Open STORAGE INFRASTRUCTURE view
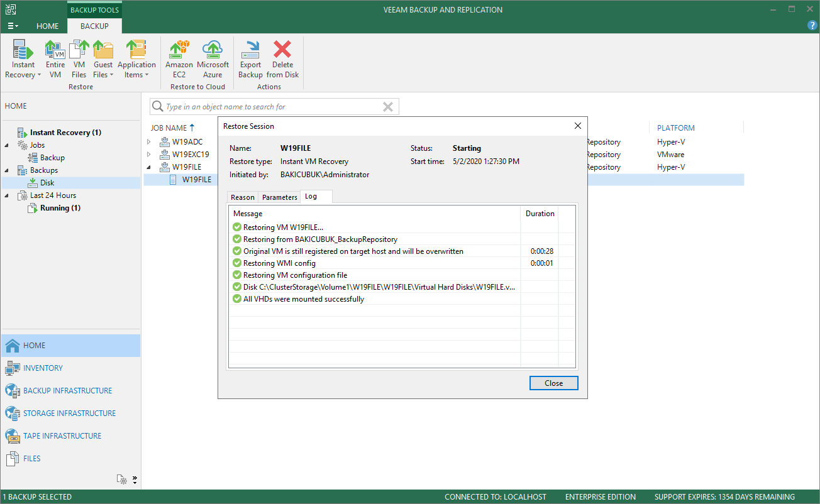The height and width of the screenshot is (504, 820). pyautogui.click(x=70, y=414)
